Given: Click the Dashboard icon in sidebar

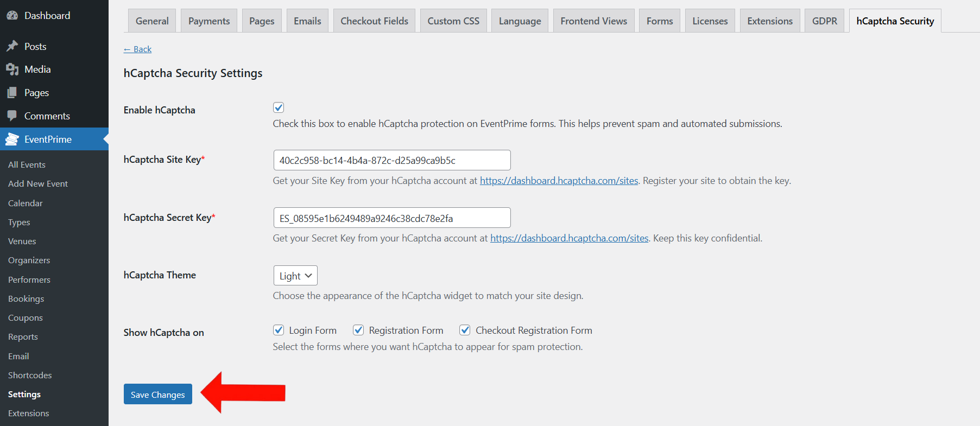Looking at the screenshot, I should coord(12,16).
